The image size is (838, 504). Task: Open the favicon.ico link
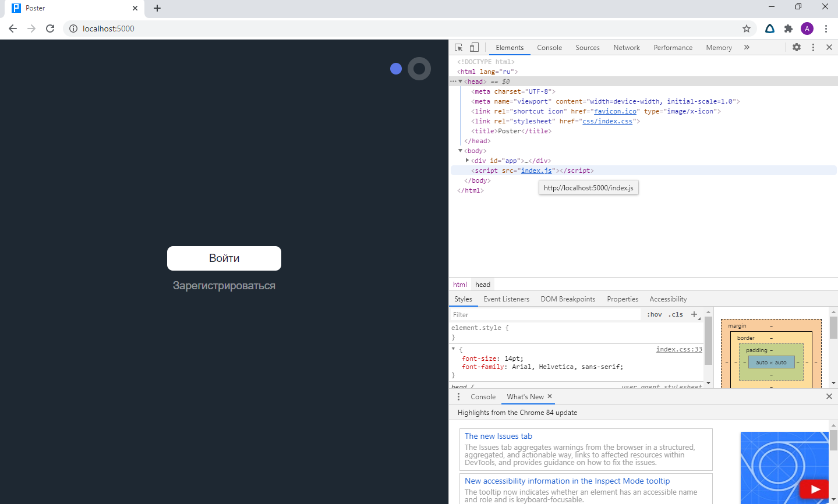click(615, 111)
